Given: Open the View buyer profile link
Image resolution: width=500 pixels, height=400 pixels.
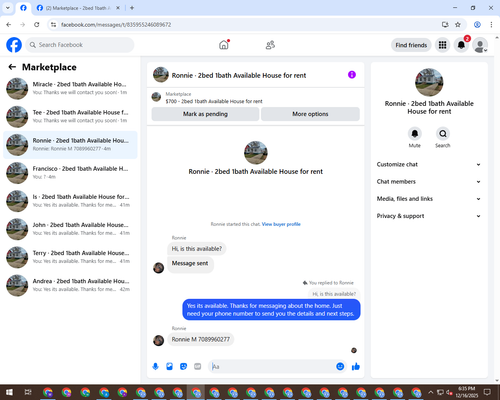Looking at the screenshot, I should (281, 224).
